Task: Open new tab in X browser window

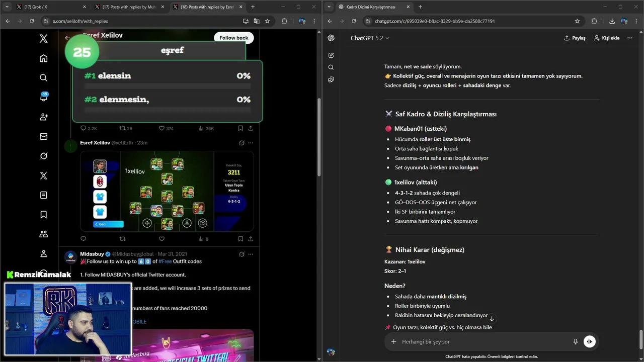Action: (x=253, y=7)
